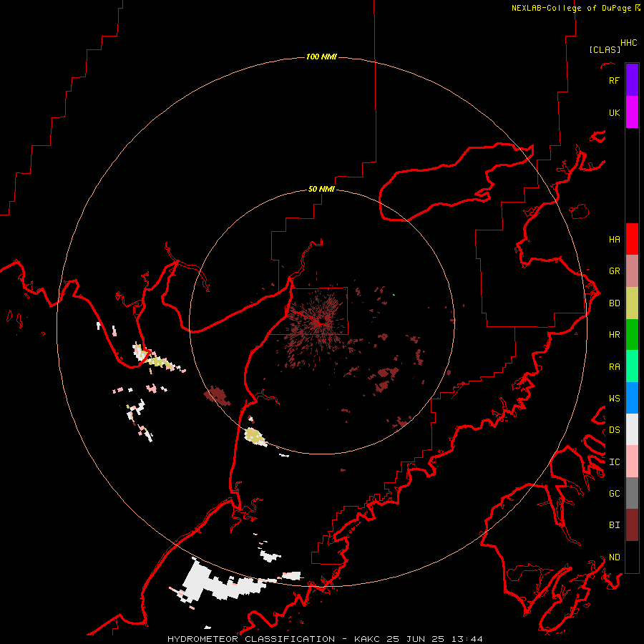
Task: Click the IC pink legend swatch
Action: tap(632, 462)
